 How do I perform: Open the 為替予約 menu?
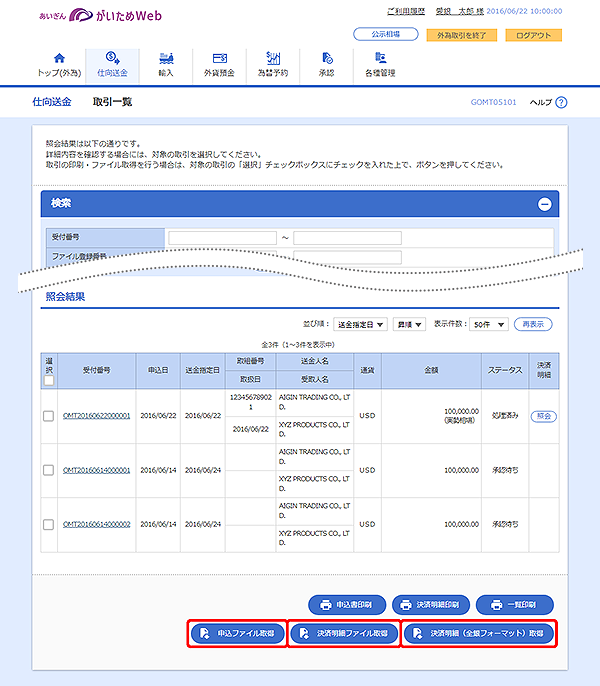pyautogui.click(x=273, y=66)
